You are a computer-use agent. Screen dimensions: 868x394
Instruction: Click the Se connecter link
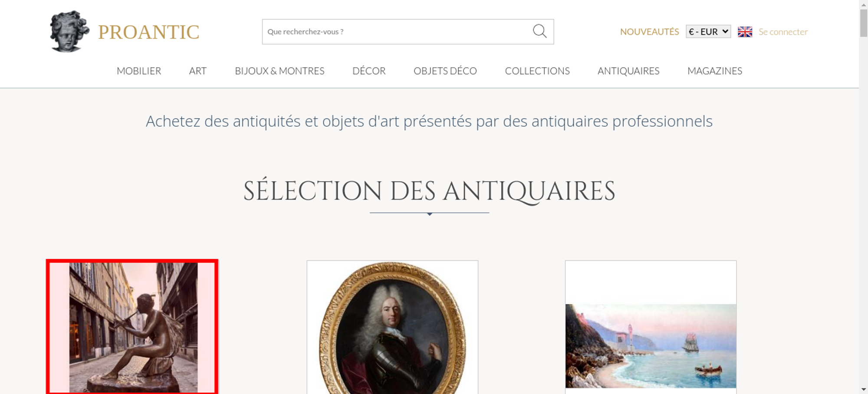pyautogui.click(x=783, y=32)
